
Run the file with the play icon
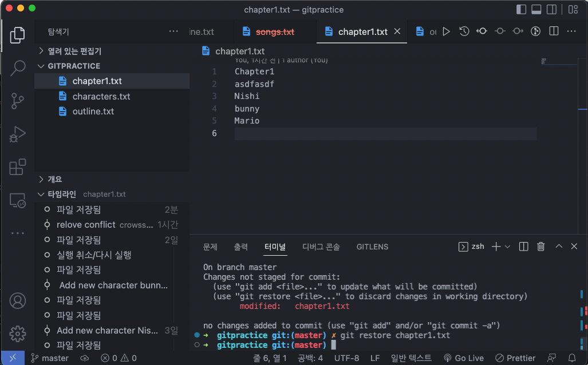pyautogui.click(x=446, y=31)
